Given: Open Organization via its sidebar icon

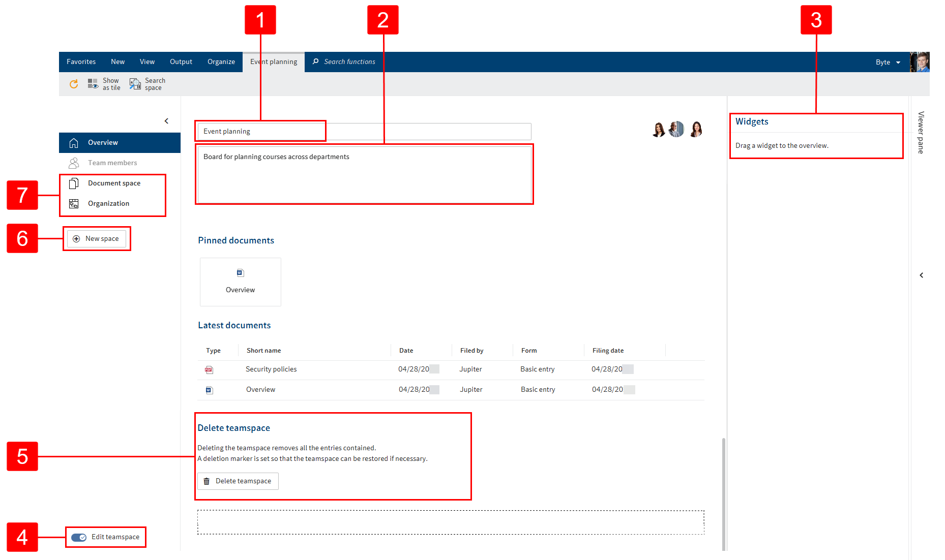Looking at the screenshot, I should coord(74,203).
